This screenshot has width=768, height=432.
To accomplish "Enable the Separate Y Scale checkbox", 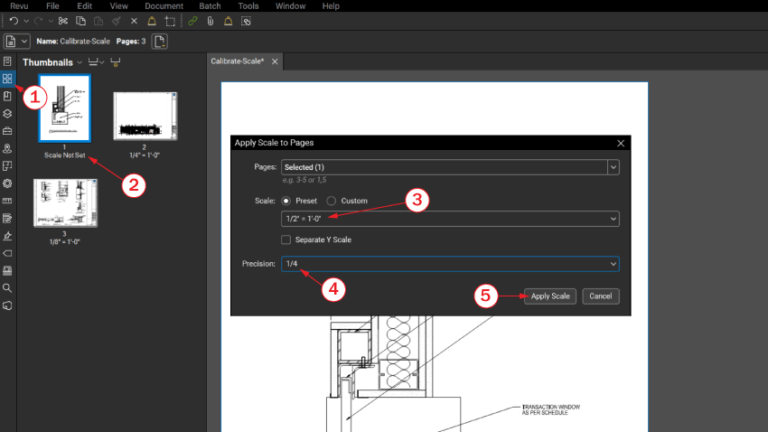I will (287, 240).
